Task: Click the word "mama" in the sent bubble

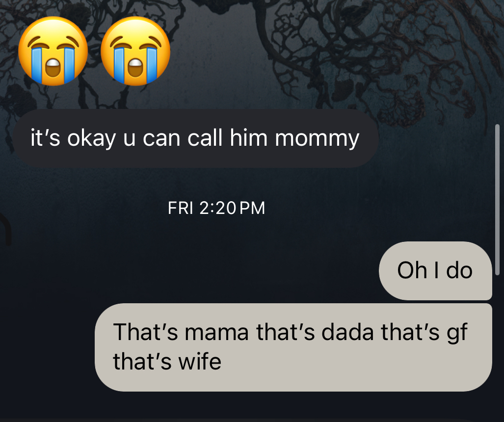Action: (216, 333)
